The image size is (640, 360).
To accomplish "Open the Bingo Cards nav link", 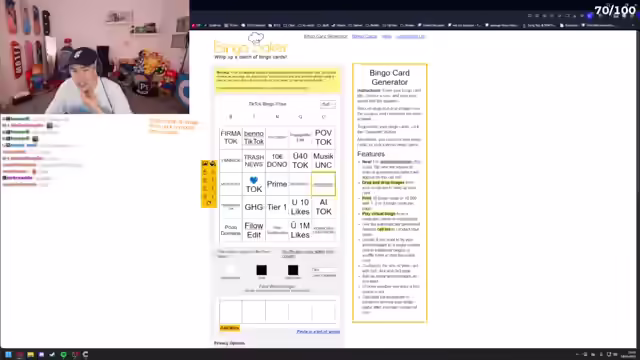I will point(364,36).
